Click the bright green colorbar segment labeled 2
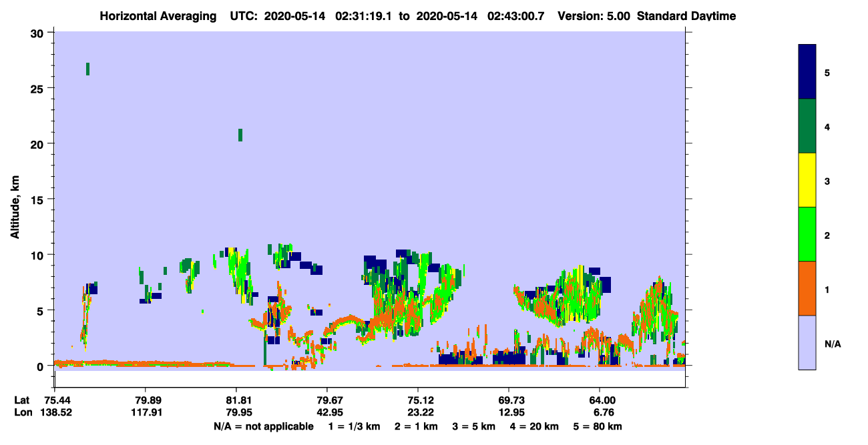The image size is (868, 445). click(x=807, y=234)
